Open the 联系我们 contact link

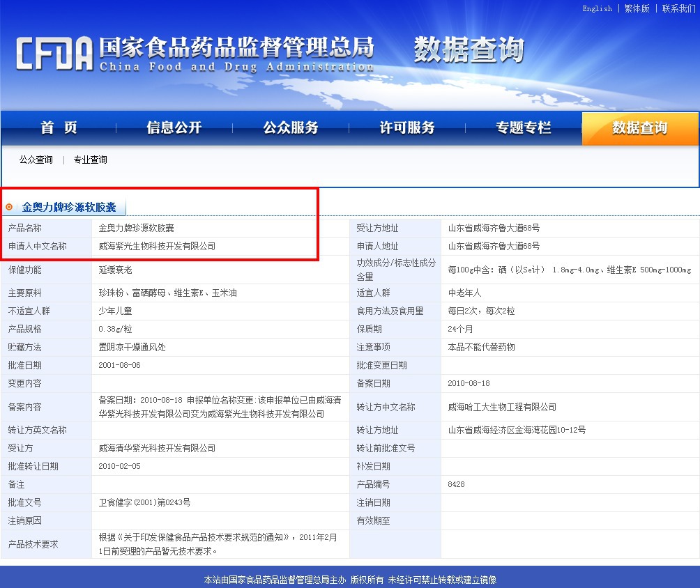(x=678, y=8)
